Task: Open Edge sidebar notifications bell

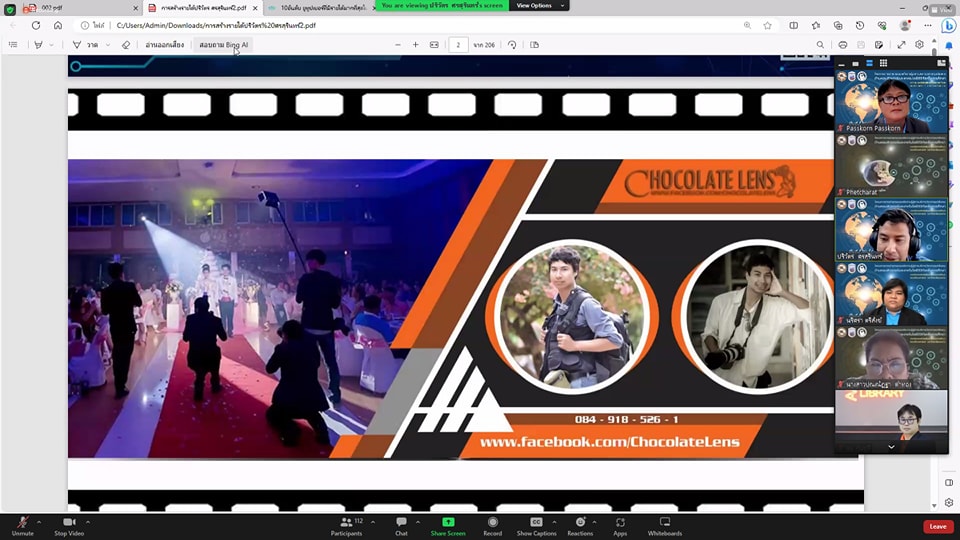Action: click(x=949, y=47)
